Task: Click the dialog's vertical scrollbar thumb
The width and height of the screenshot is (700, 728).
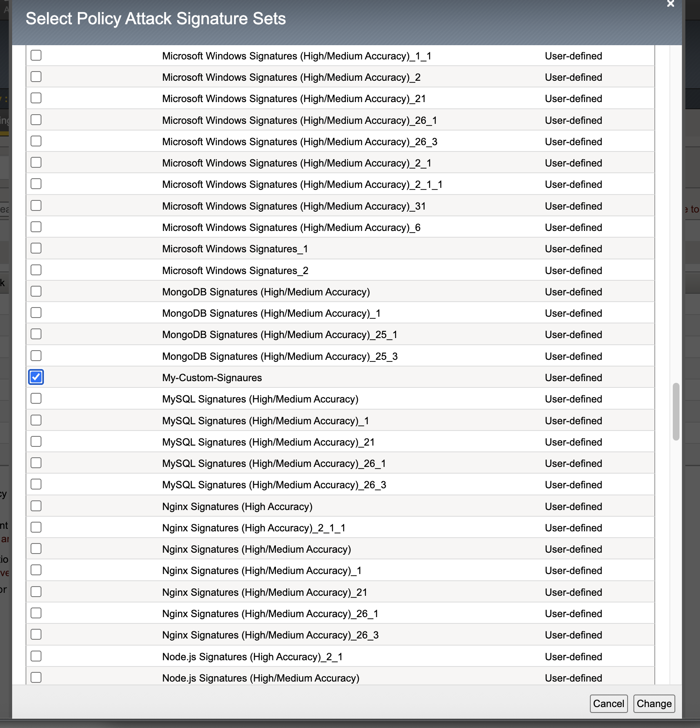Action: point(676,412)
